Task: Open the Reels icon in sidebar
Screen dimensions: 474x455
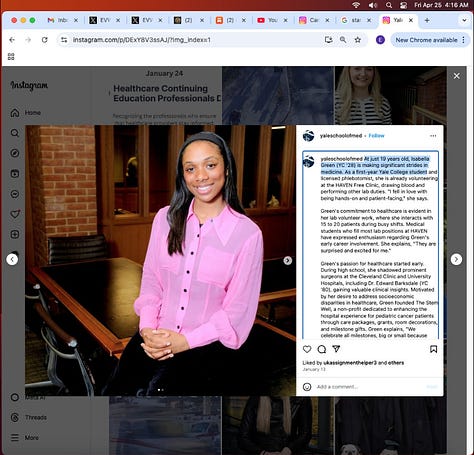Action: [x=15, y=173]
